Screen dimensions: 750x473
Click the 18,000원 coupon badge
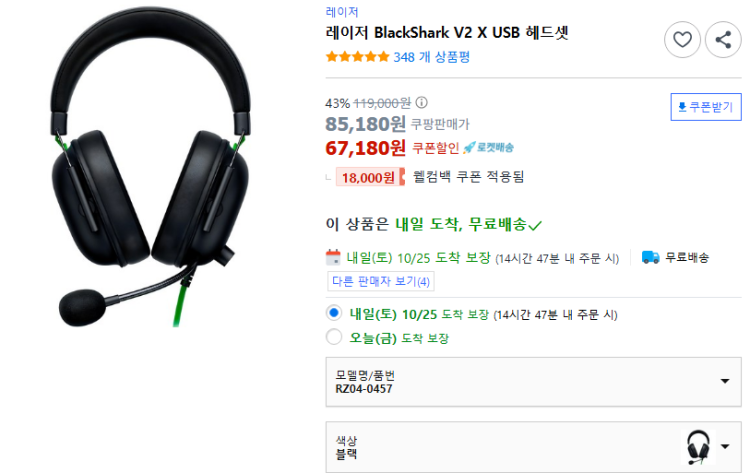point(370,177)
